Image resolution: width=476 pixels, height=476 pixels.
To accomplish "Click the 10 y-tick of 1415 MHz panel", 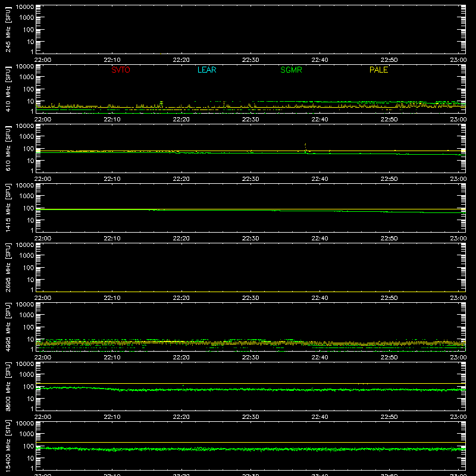I will (30, 220).
